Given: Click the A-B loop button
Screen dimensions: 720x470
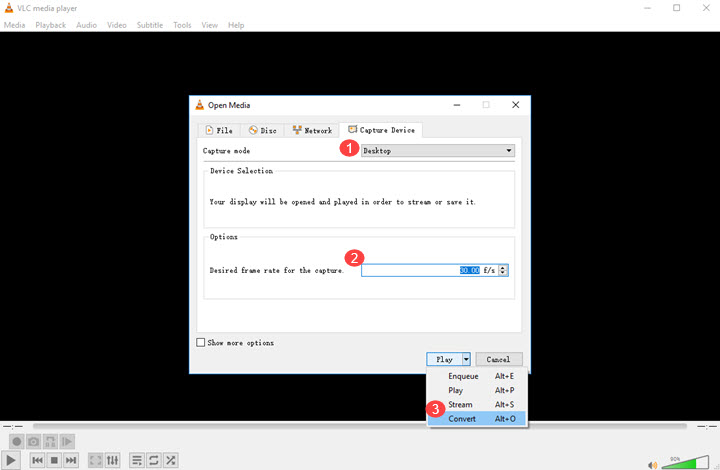Looking at the screenshot, I should [x=50, y=442].
